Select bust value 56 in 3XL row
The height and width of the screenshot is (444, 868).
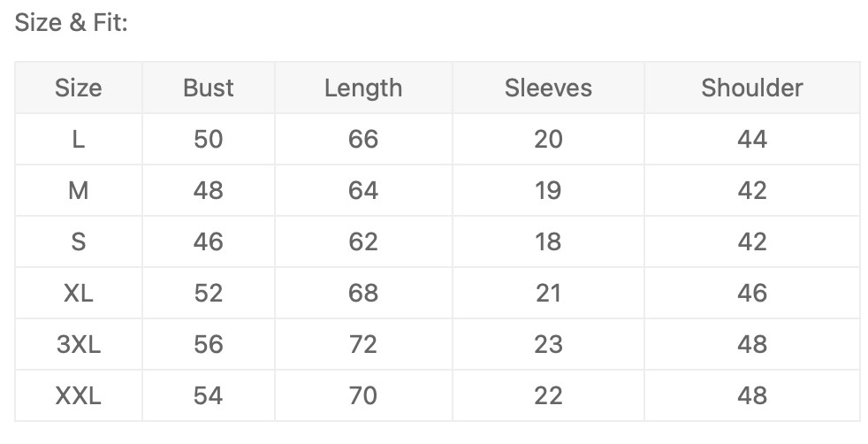coord(209,344)
